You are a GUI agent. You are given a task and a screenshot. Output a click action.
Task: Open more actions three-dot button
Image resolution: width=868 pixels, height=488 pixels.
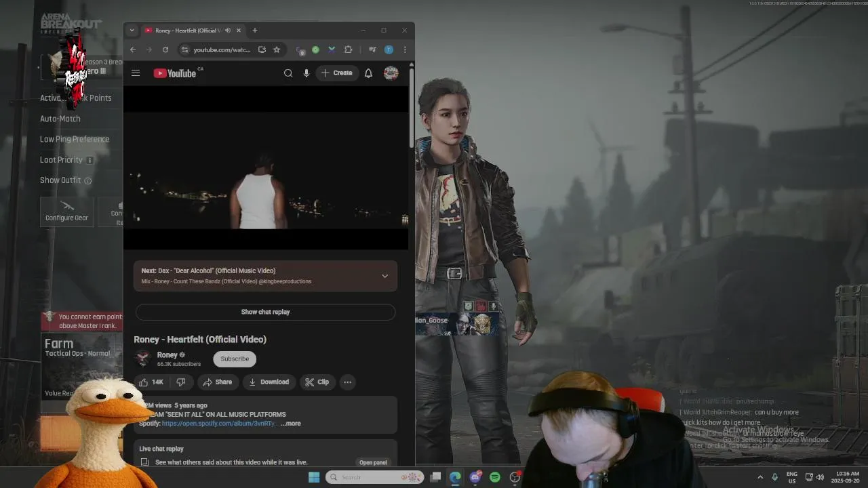coord(347,382)
